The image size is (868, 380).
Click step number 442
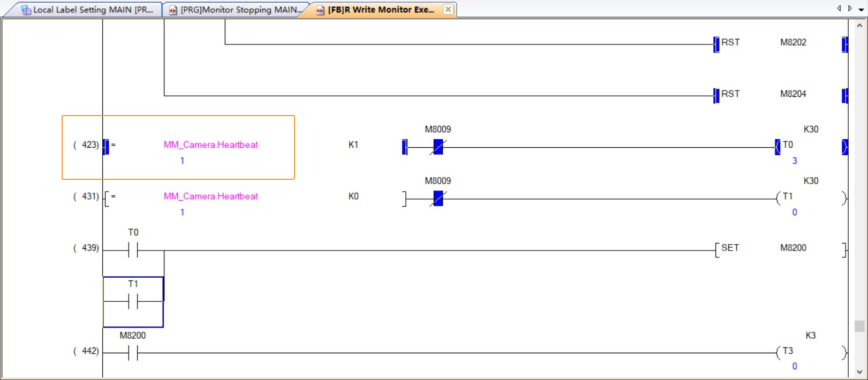86,351
